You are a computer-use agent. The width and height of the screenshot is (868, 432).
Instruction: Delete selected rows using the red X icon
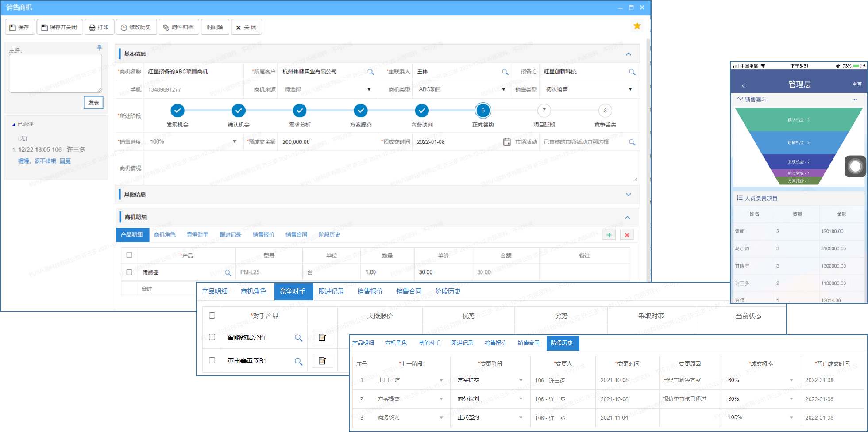click(x=627, y=235)
